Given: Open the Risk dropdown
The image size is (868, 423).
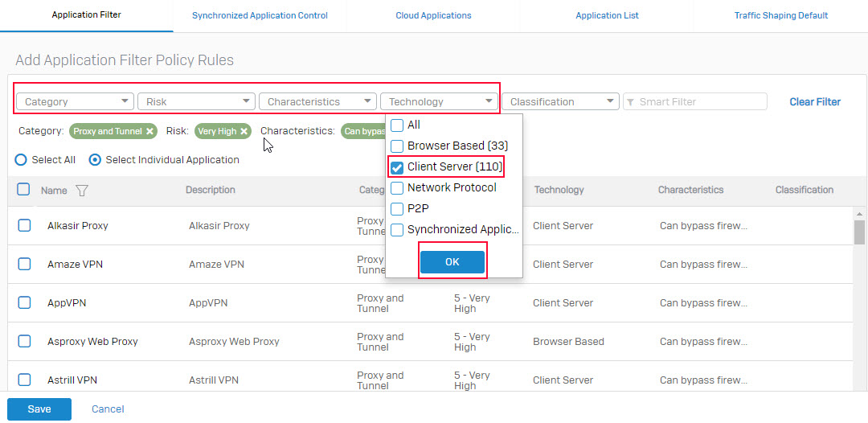Looking at the screenshot, I should 197,101.
